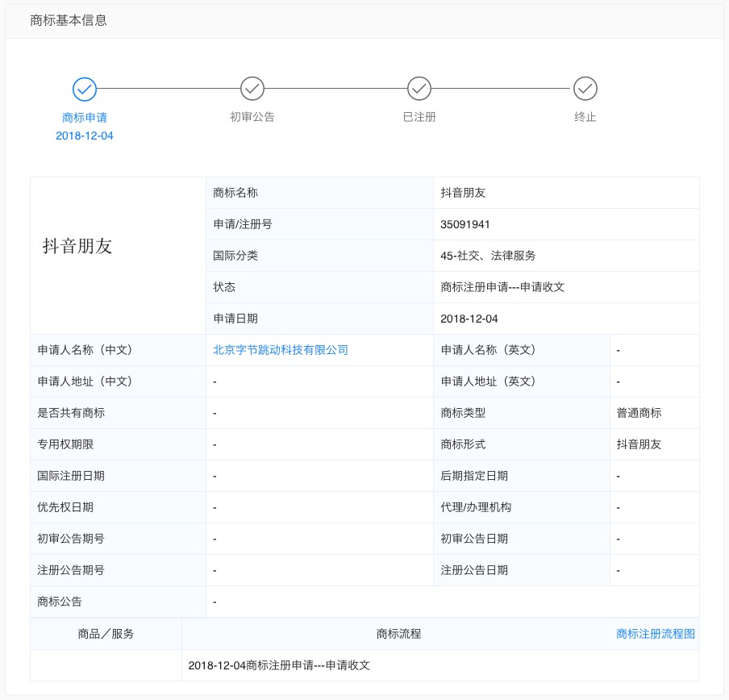Open the 北京字节跳动科技有限公司 applicant link
This screenshot has height=700, width=729.
click(x=281, y=350)
